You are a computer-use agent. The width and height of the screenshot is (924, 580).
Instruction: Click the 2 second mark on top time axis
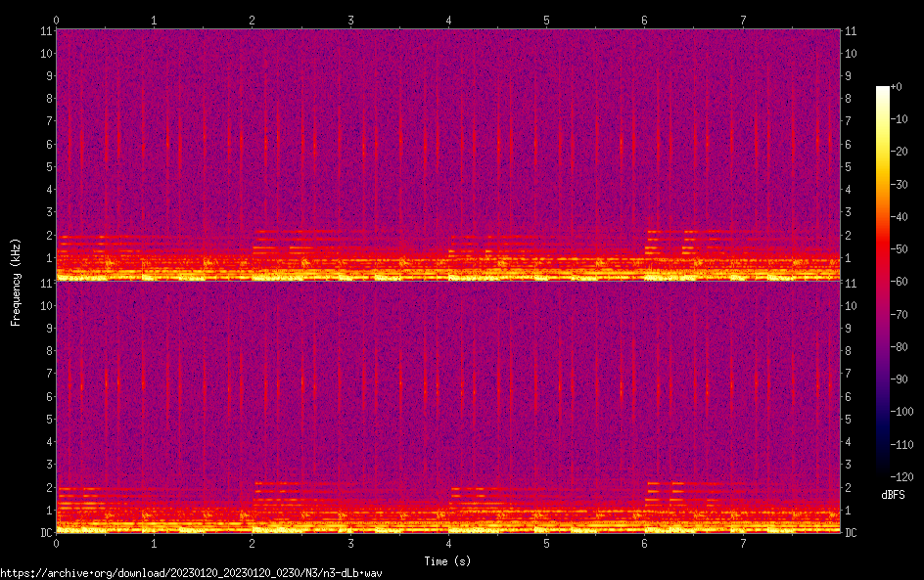pos(253,20)
